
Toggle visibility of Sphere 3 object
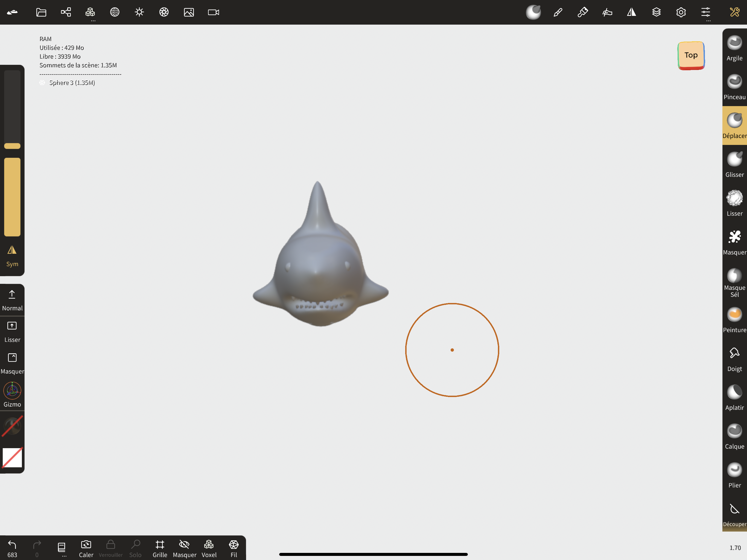click(x=42, y=83)
